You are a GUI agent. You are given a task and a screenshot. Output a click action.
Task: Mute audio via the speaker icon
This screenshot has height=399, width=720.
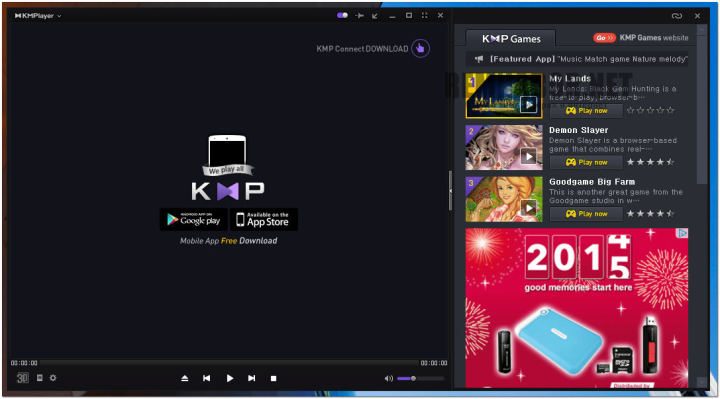click(x=388, y=378)
